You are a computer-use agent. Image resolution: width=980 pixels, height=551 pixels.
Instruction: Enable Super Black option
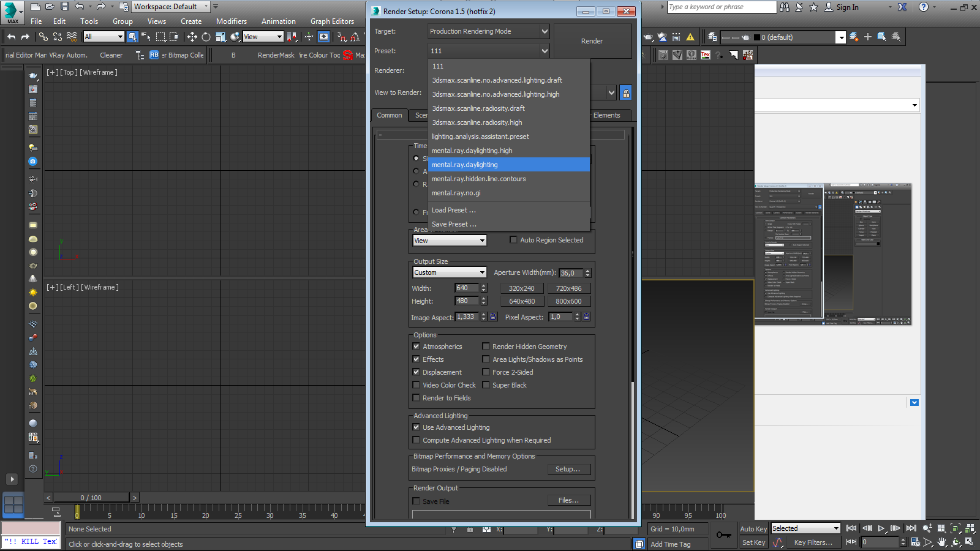[x=486, y=385]
